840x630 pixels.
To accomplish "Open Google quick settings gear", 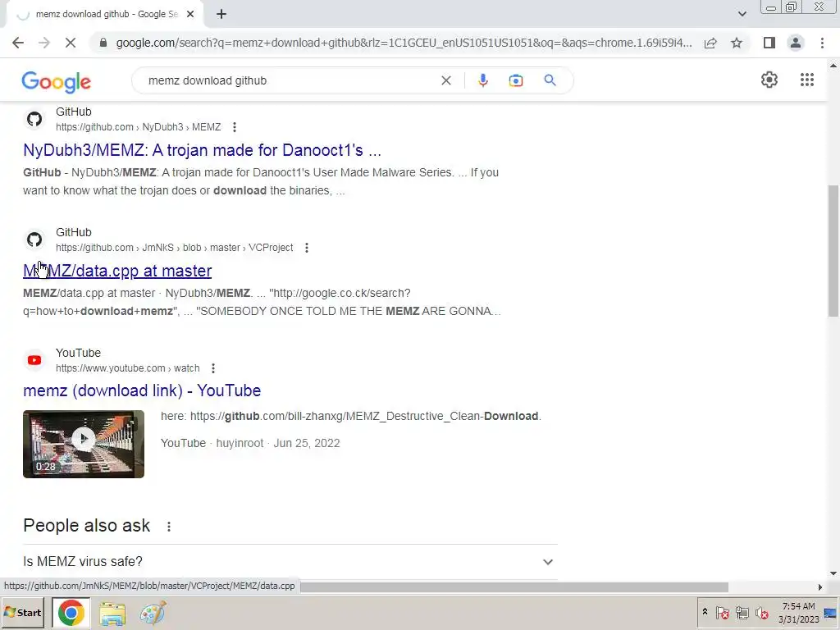I will click(769, 80).
